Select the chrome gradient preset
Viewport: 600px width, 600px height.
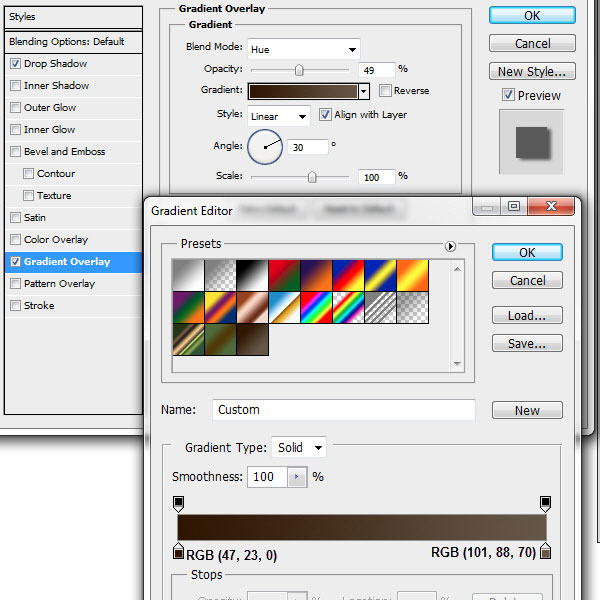[284, 307]
